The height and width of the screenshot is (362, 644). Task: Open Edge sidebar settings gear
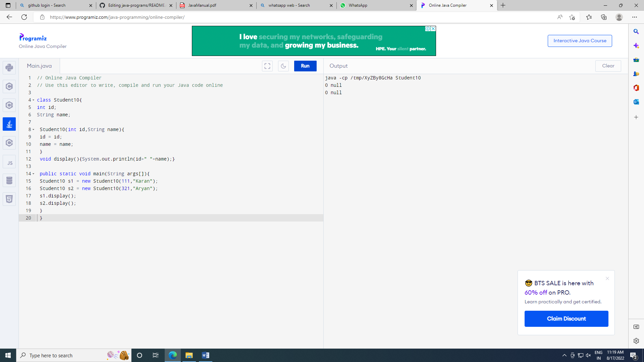tap(636, 341)
